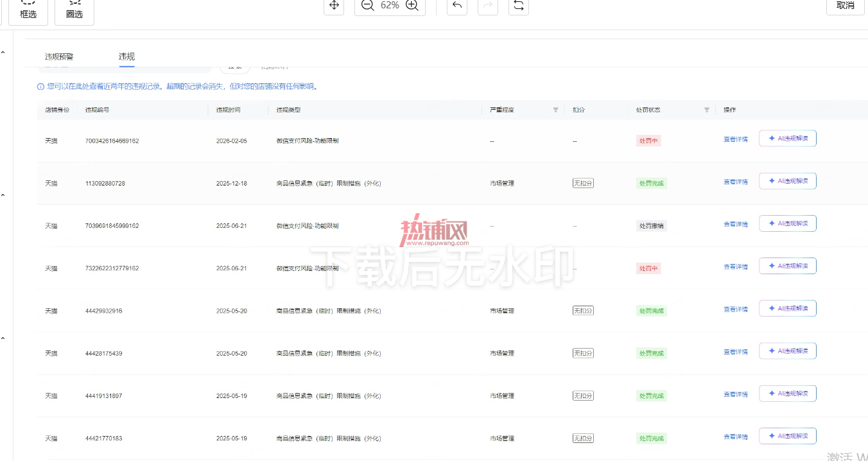Click AI违规解读 for violation 113092880728
Viewport: 868px width, 461px height.
coord(788,181)
